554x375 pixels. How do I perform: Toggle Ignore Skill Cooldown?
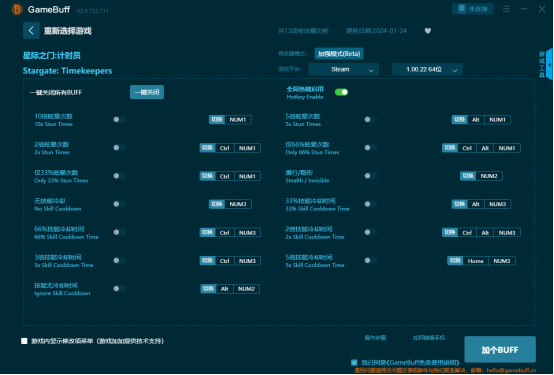(119, 289)
